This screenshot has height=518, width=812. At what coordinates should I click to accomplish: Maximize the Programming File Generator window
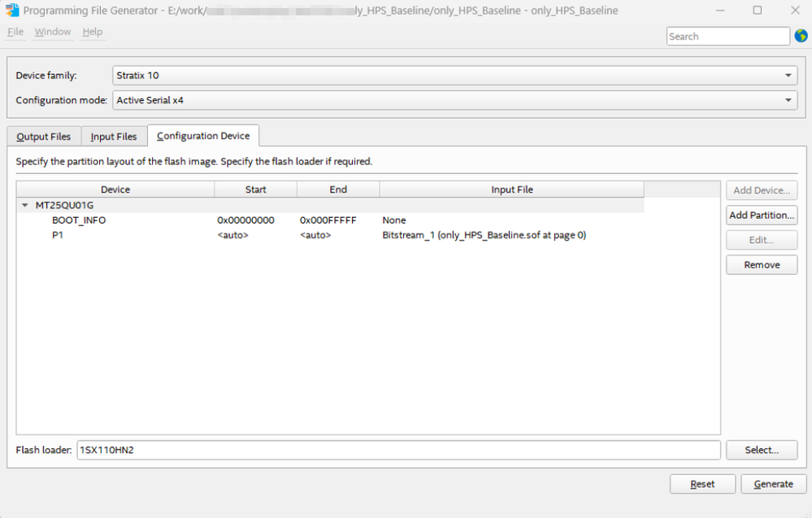(757, 11)
